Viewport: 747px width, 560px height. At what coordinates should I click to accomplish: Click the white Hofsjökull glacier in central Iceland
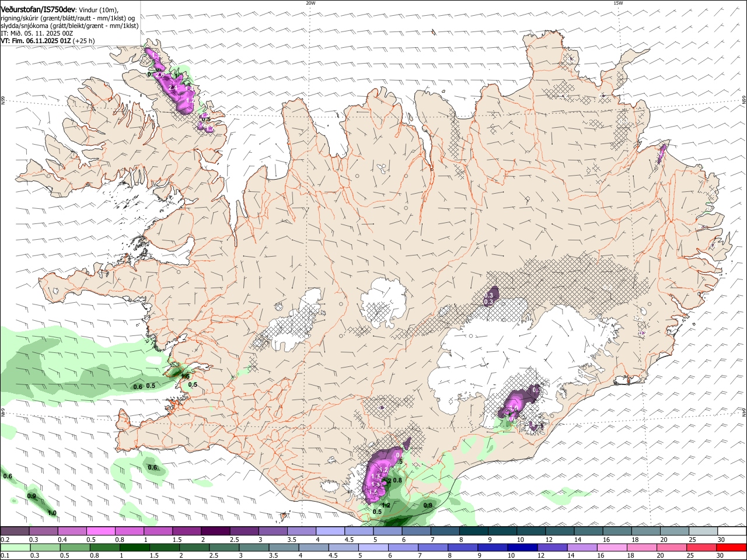point(383,303)
